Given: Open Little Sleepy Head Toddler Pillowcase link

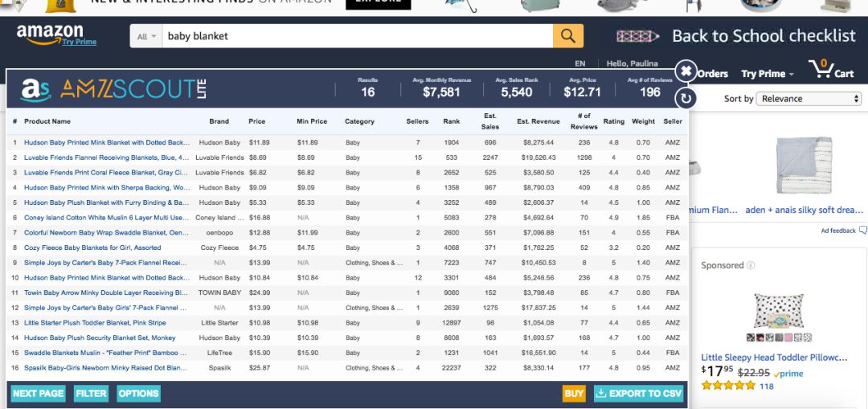Looking at the screenshot, I should 774,358.
